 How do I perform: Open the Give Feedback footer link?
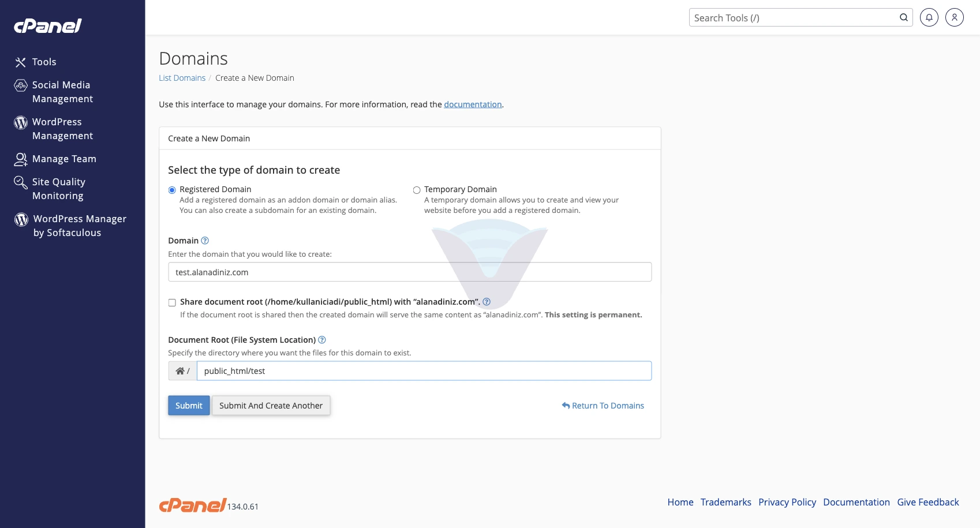click(928, 502)
